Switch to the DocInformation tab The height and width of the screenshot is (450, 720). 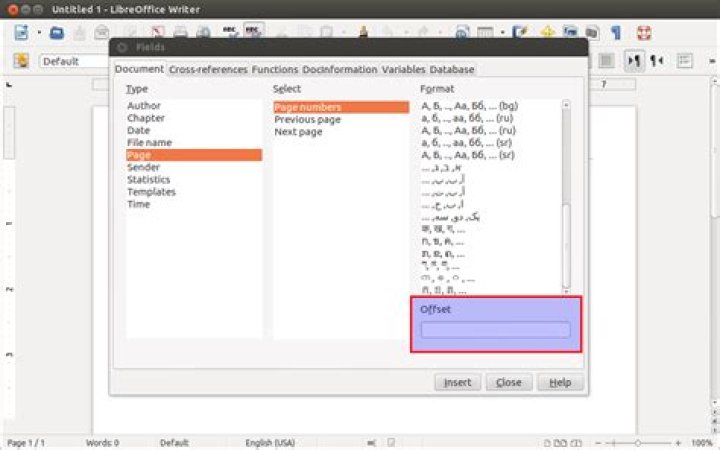(340, 69)
